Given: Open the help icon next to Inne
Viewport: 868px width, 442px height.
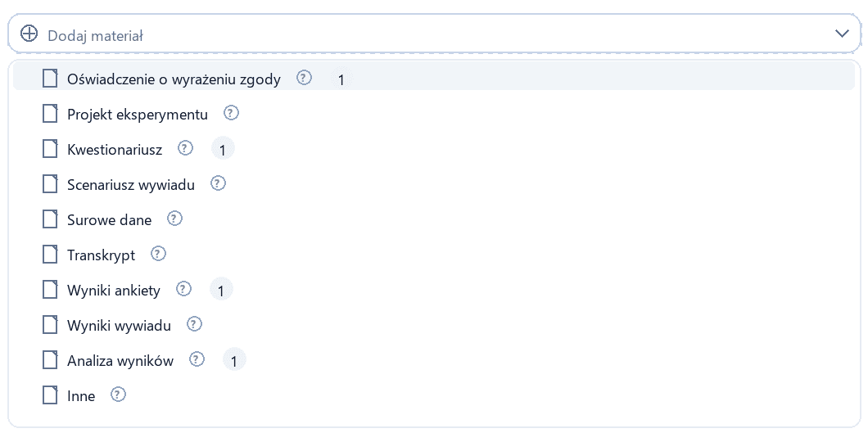Looking at the screenshot, I should [119, 395].
